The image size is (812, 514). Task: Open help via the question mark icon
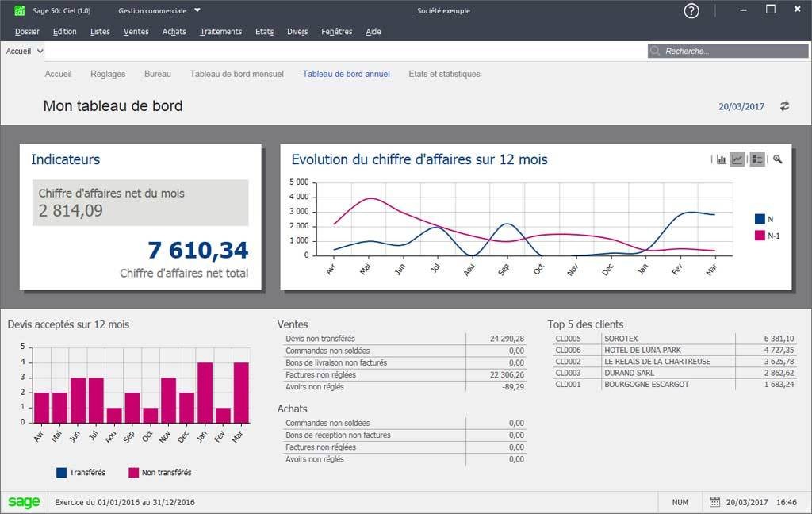(691, 11)
